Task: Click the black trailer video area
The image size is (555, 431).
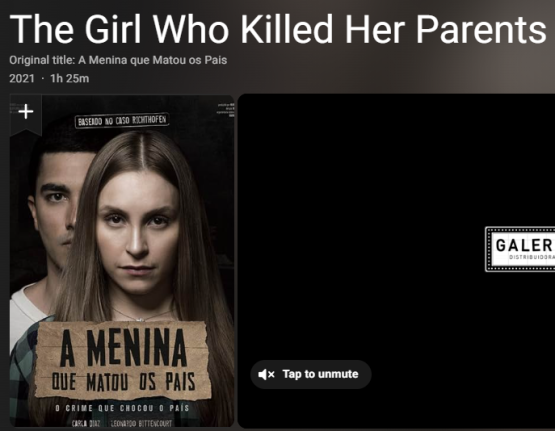Action: (x=396, y=261)
